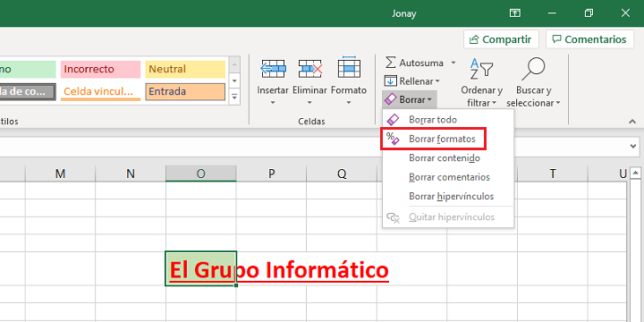Select column N header

pyautogui.click(x=131, y=174)
